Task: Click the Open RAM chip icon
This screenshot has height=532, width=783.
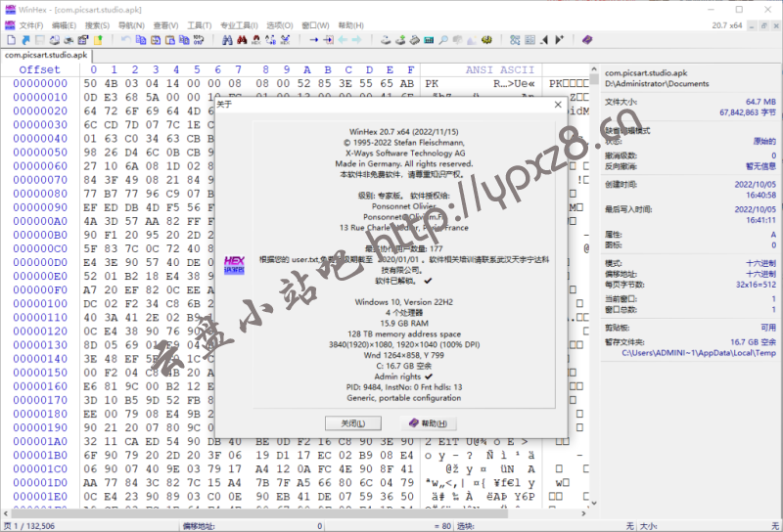Action: click(x=414, y=40)
